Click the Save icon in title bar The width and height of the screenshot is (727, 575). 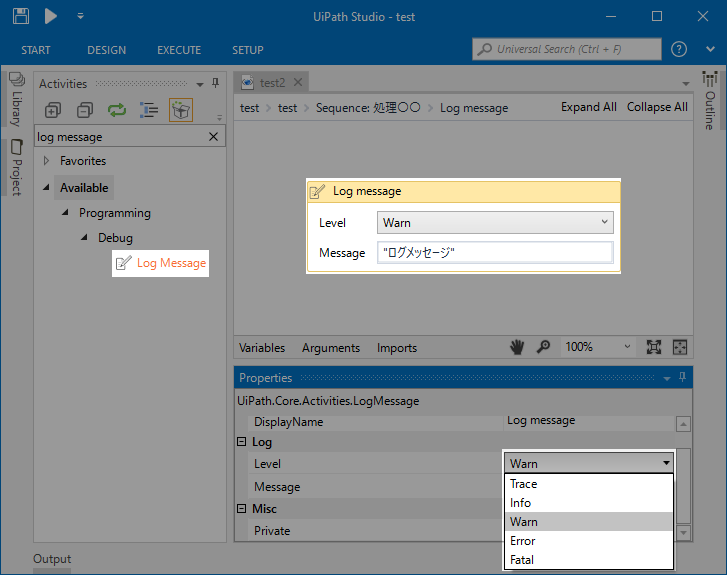[x=21, y=16]
